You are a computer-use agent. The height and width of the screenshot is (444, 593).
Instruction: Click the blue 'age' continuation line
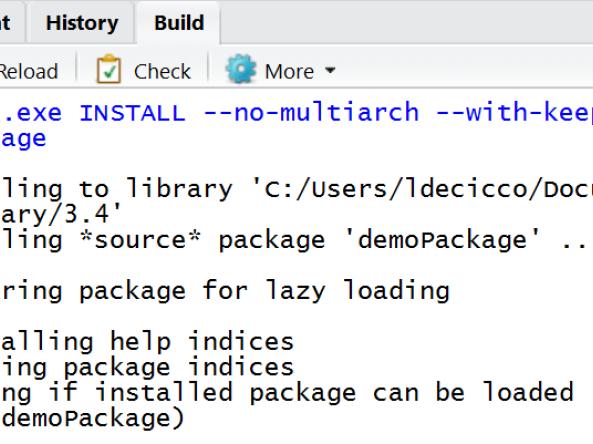23,139
